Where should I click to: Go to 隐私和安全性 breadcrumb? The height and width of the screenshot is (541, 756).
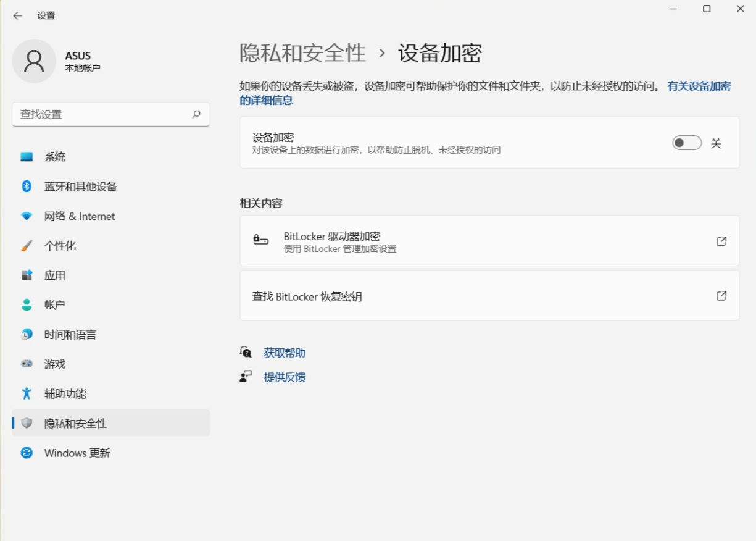click(302, 53)
